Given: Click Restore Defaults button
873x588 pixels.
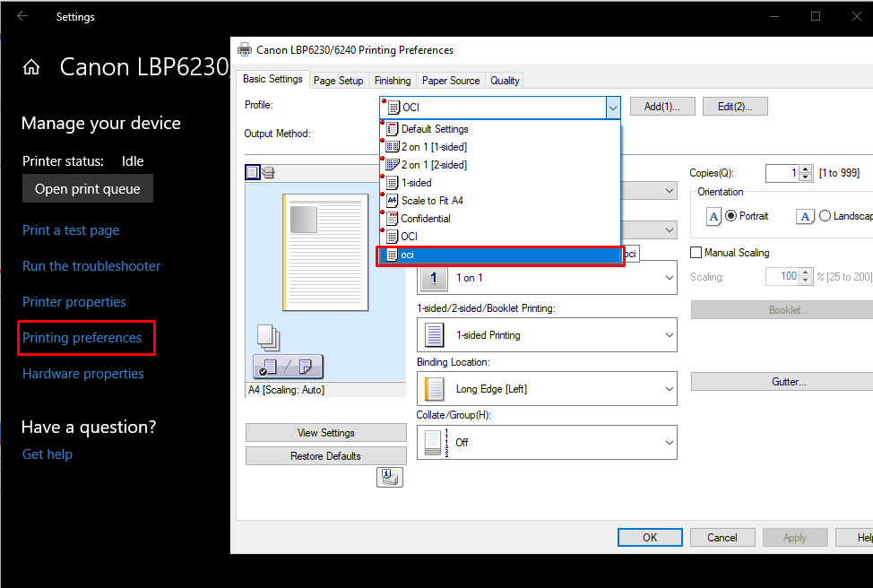Looking at the screenshot, I should click(x=325, y=456).
